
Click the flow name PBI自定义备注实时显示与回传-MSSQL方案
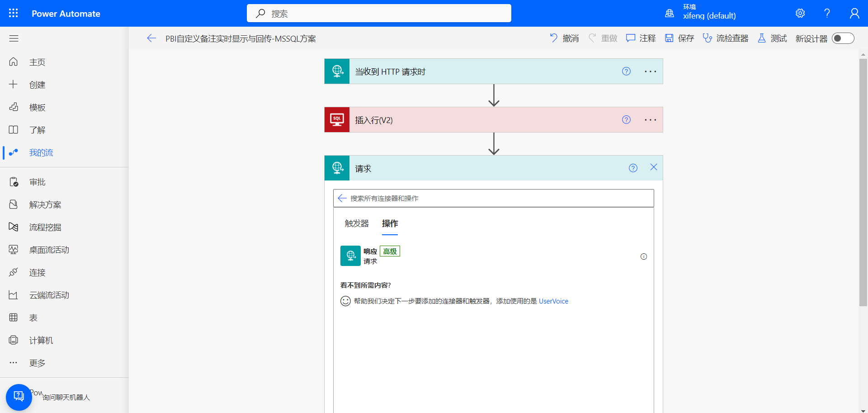pyautogui.click(x=241, y=38)
